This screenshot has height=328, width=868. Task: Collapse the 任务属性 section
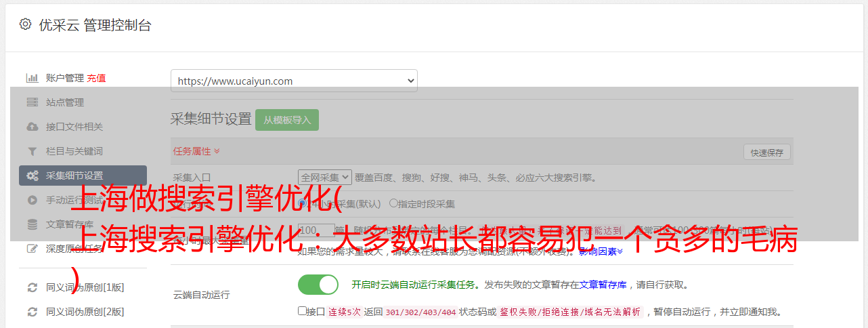(x=196, y=151)
